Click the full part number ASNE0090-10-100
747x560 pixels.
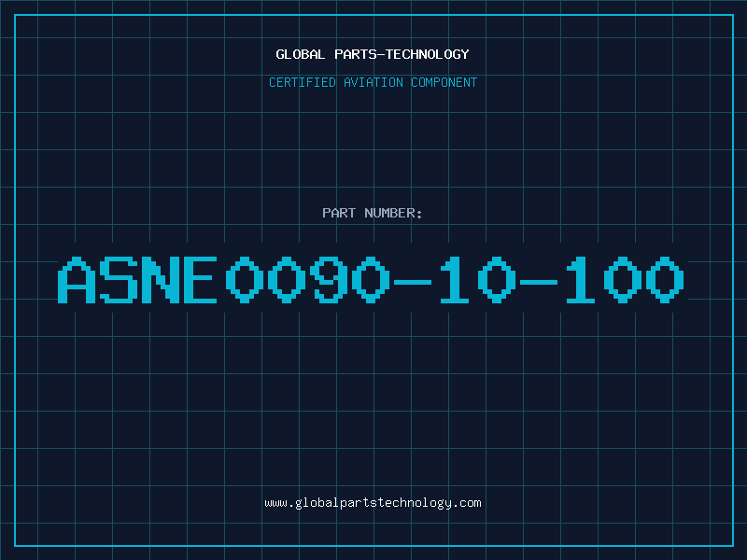pos(373,280)
